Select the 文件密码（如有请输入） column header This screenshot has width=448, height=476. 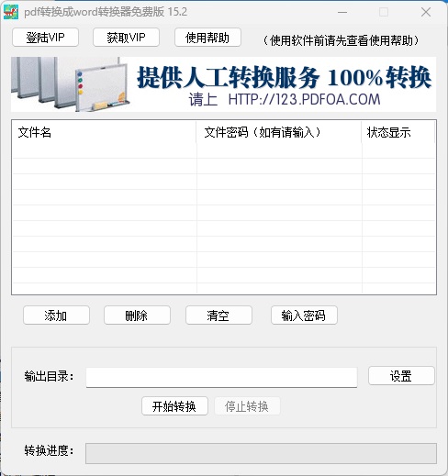[279, 132]
